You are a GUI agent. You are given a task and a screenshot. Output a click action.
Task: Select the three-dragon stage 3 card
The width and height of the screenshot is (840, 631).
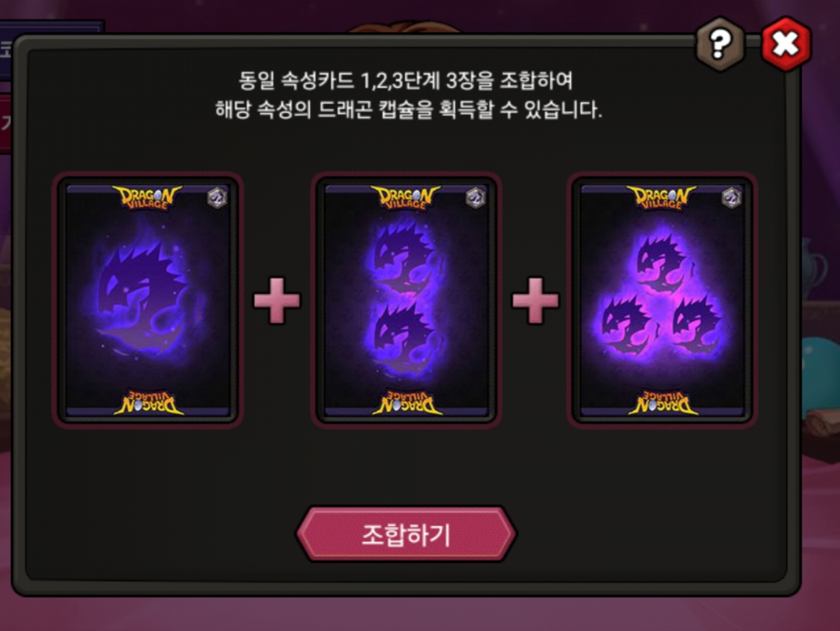(x=662, y=300)
